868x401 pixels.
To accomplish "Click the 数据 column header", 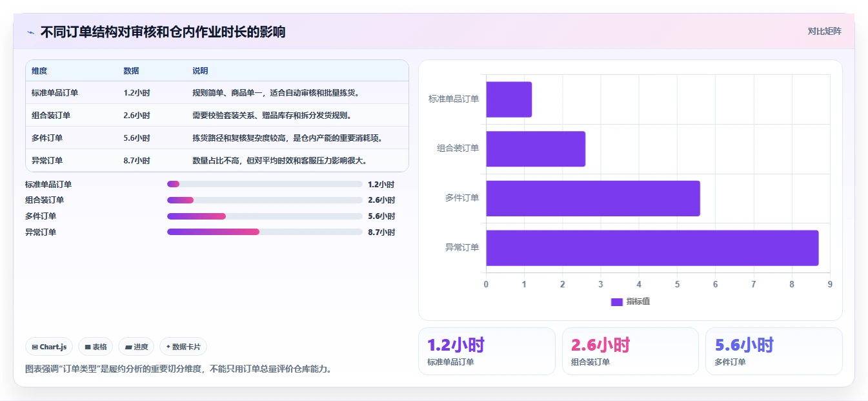I will (131, 71).
